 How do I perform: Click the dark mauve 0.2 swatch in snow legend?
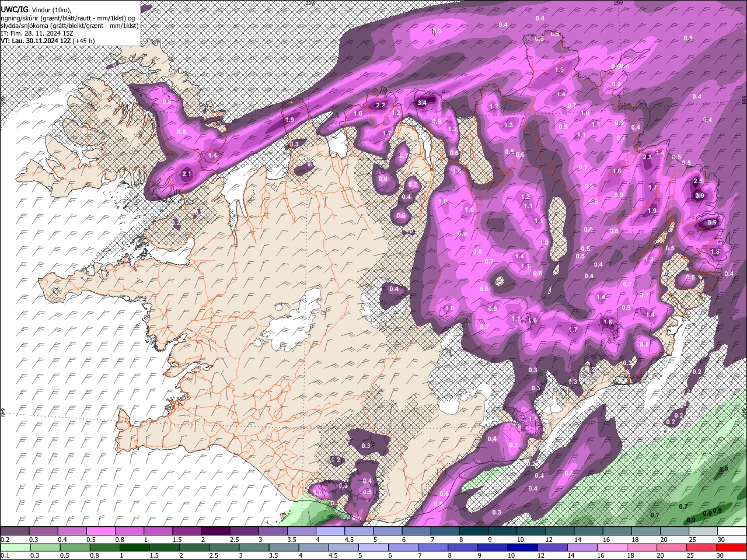15,531
